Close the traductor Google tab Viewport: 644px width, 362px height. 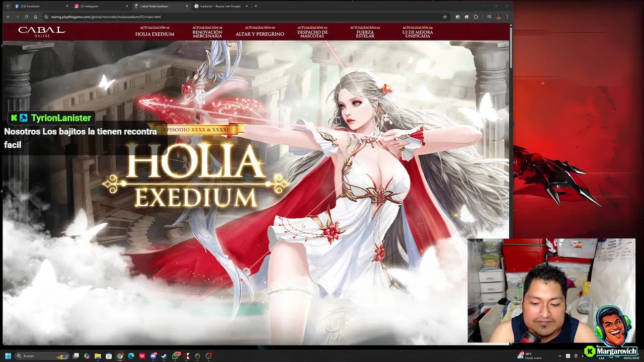coord(247,6)
